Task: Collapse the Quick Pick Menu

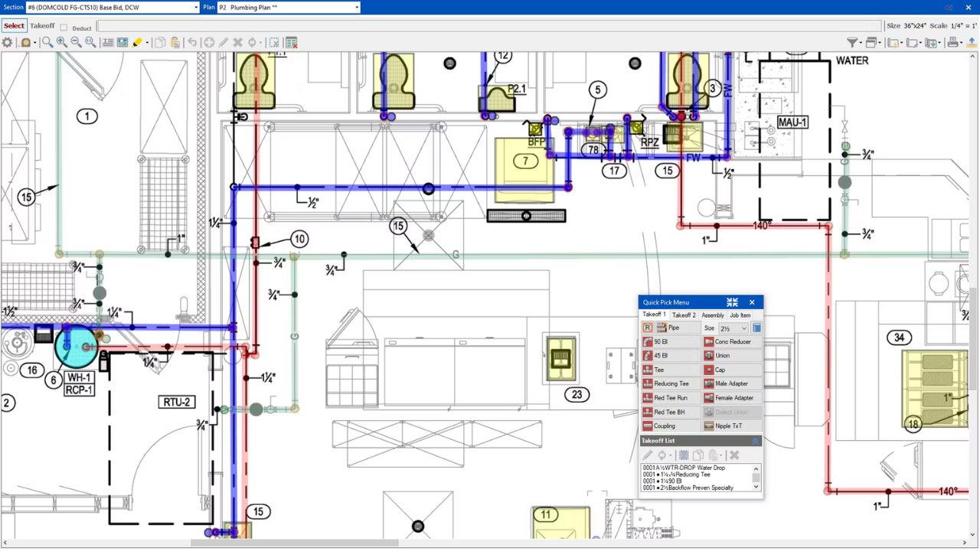Action: (732, 302)
